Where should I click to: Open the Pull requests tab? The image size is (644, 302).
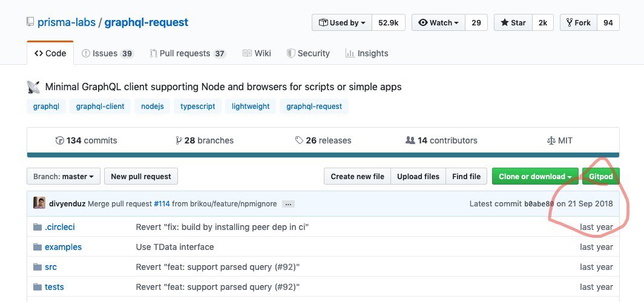[x=188, y=53]
